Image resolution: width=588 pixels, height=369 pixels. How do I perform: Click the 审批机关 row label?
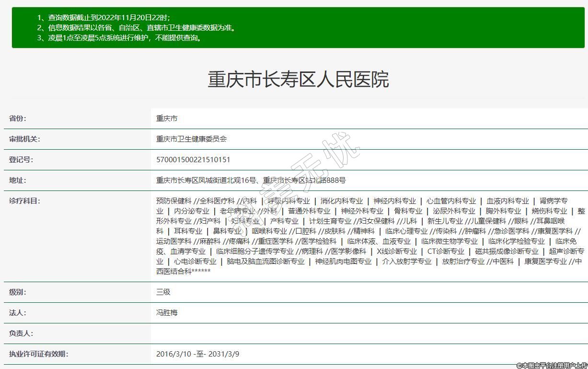[x=24, y=139]
